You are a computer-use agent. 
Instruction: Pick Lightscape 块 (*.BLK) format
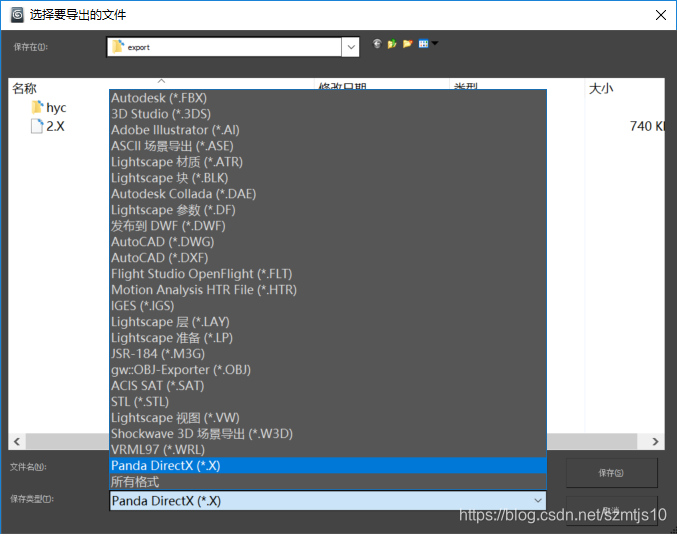pyautogui.click(x=328, y=178)
